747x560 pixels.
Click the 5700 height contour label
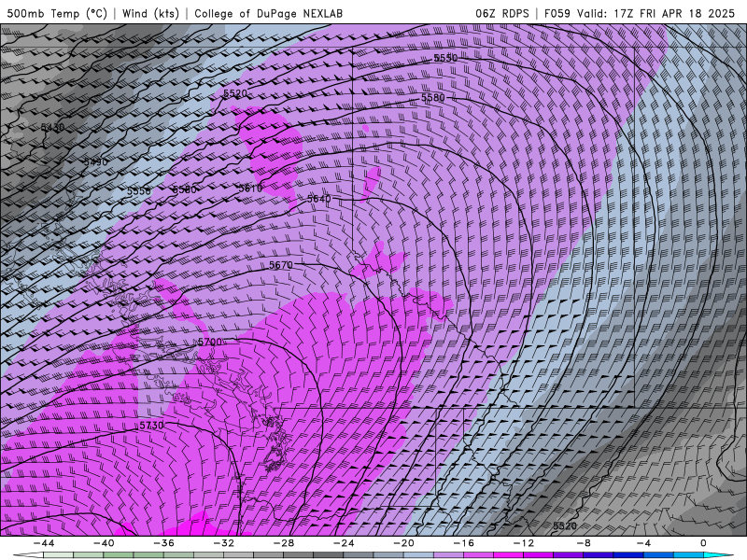(x=210, y=342)
